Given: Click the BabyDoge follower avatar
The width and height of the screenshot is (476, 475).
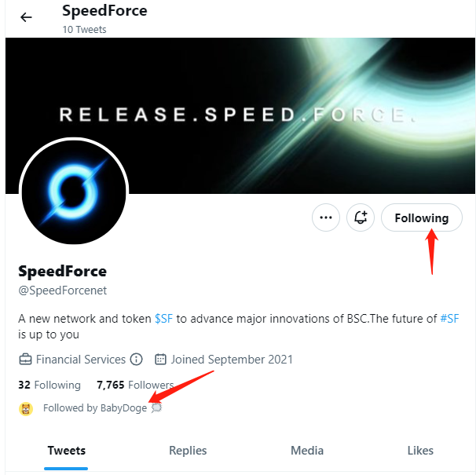Looking at the screenshot, I should [x=26, y=408].
